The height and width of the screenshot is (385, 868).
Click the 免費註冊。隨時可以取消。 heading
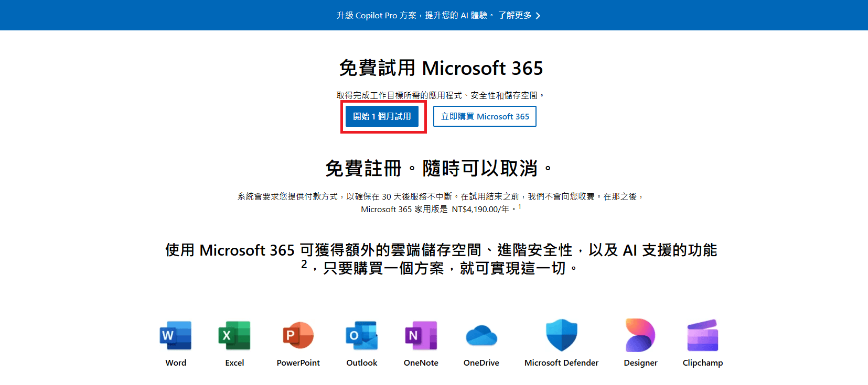438,168
